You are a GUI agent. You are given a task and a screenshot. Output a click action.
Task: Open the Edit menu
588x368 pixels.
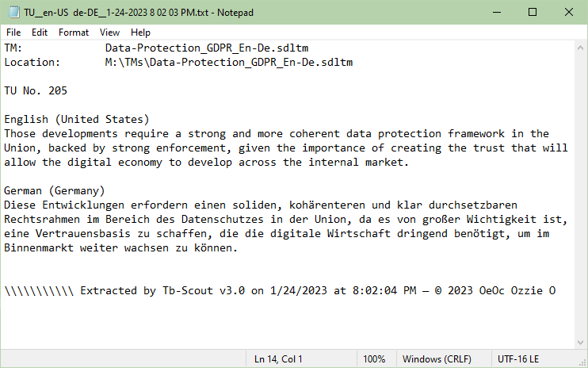coord(40,33)
